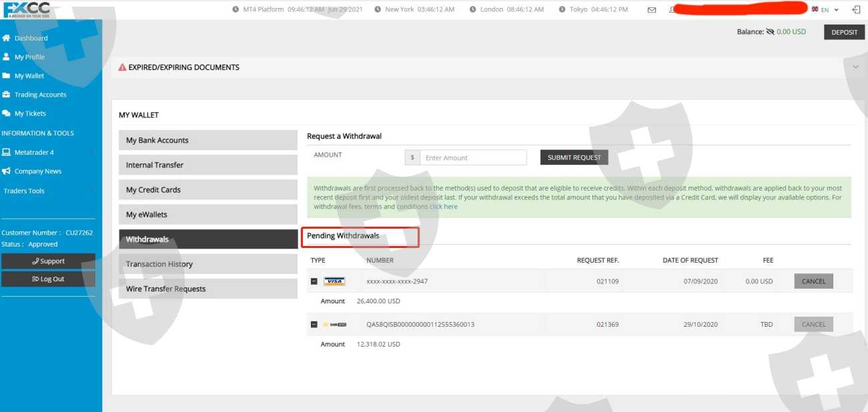
Task: Expand the Expired/Expiring Documents panel
Action: coord(855,67)
